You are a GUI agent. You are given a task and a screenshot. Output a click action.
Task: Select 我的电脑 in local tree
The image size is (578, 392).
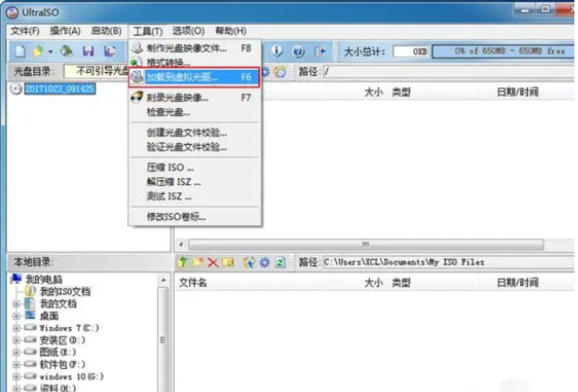point(44,280)
